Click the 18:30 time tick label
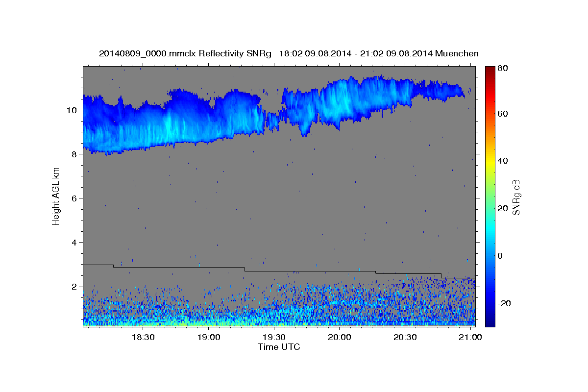This screenshot has width=588, height=392. [144, 338]
